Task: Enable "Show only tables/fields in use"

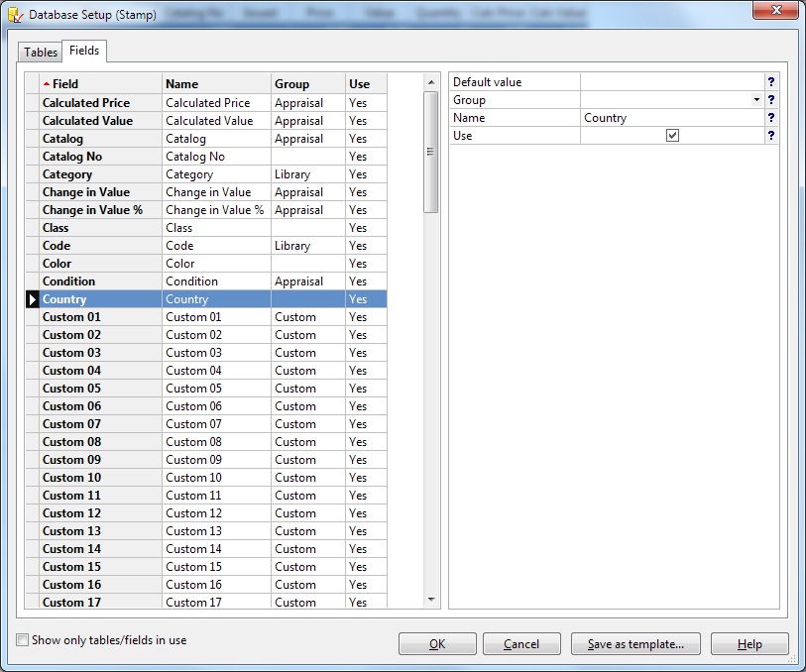Action: [21, 642]
